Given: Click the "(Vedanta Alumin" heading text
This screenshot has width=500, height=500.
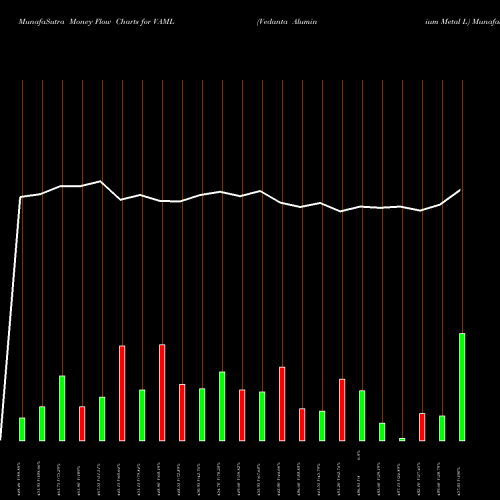Looking at the screenshot, I should tap(287, 22).
